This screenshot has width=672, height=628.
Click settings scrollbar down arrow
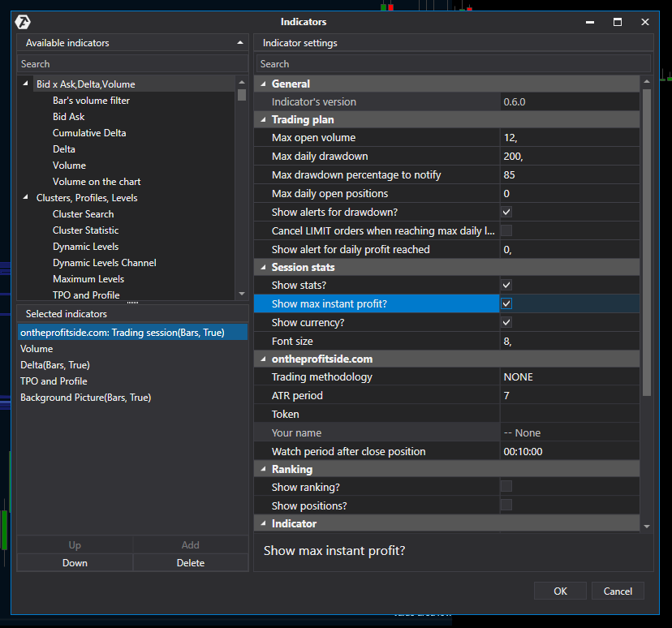tap(647, 526)
